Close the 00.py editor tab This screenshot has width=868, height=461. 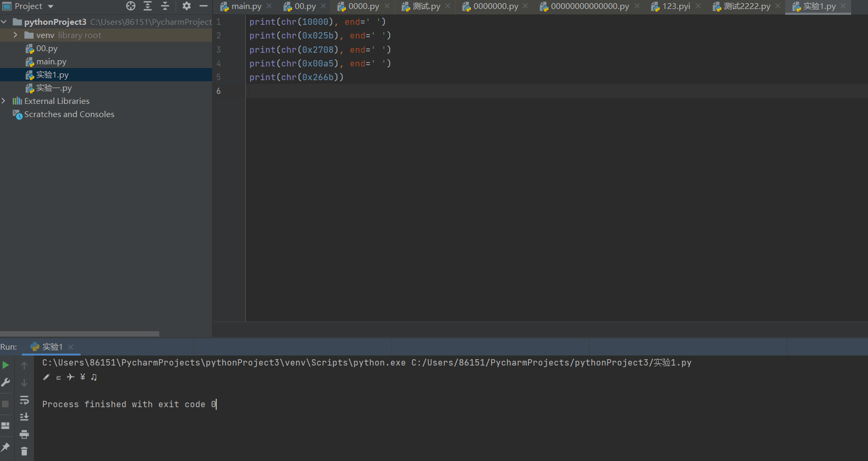point(323,6)
